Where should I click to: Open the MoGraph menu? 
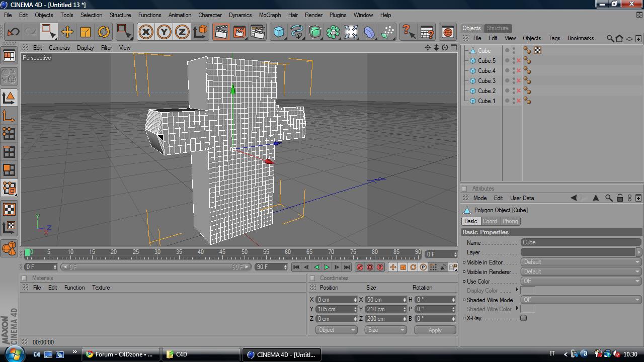pos(270,15)
